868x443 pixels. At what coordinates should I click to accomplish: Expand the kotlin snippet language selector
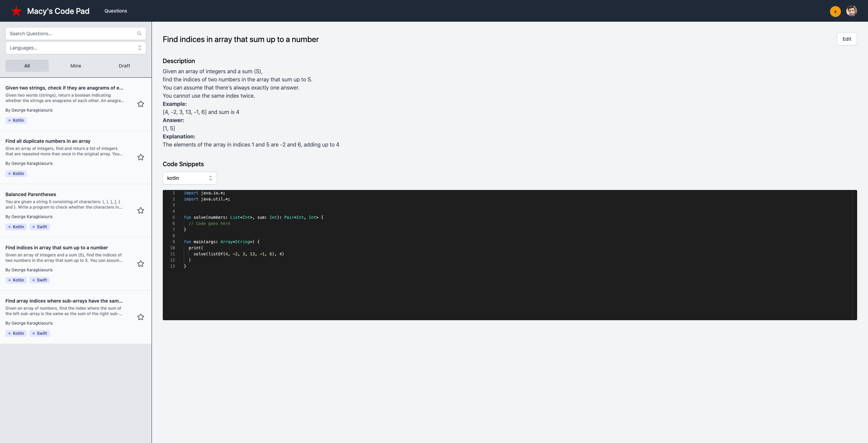coord(190,178)
